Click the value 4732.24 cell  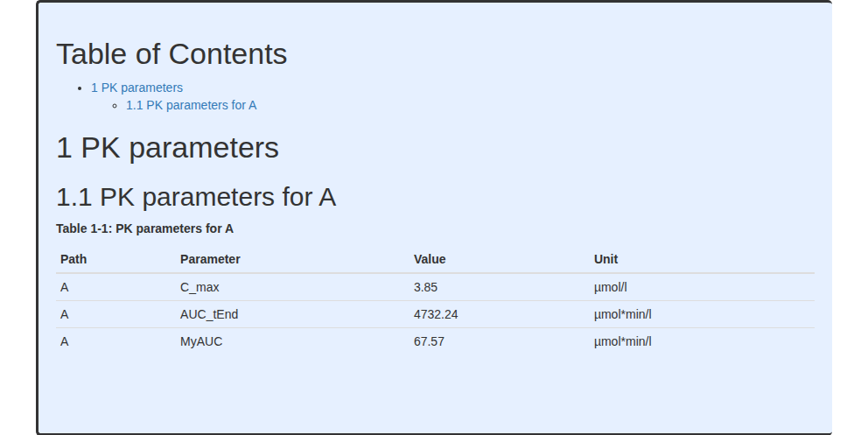(x=436, y=314)
